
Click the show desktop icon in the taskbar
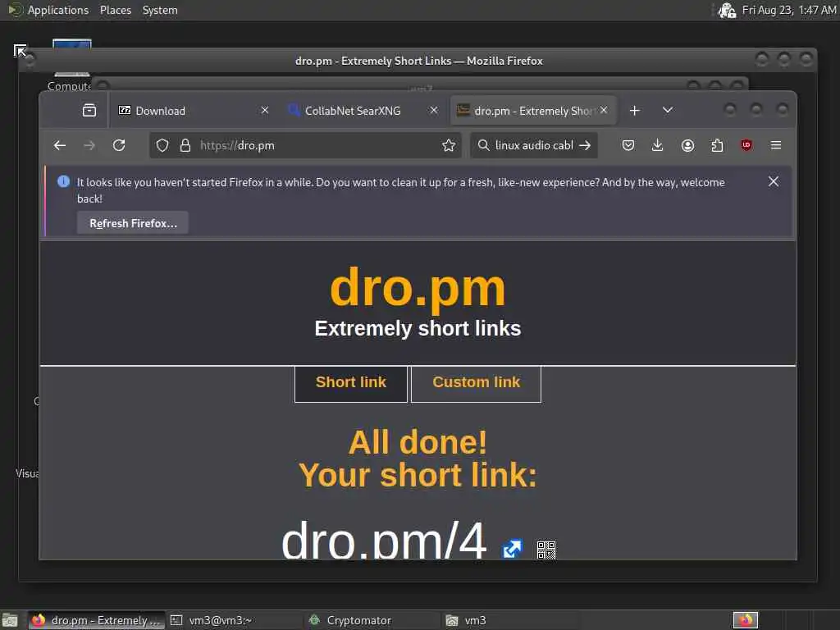pos(10,620)
